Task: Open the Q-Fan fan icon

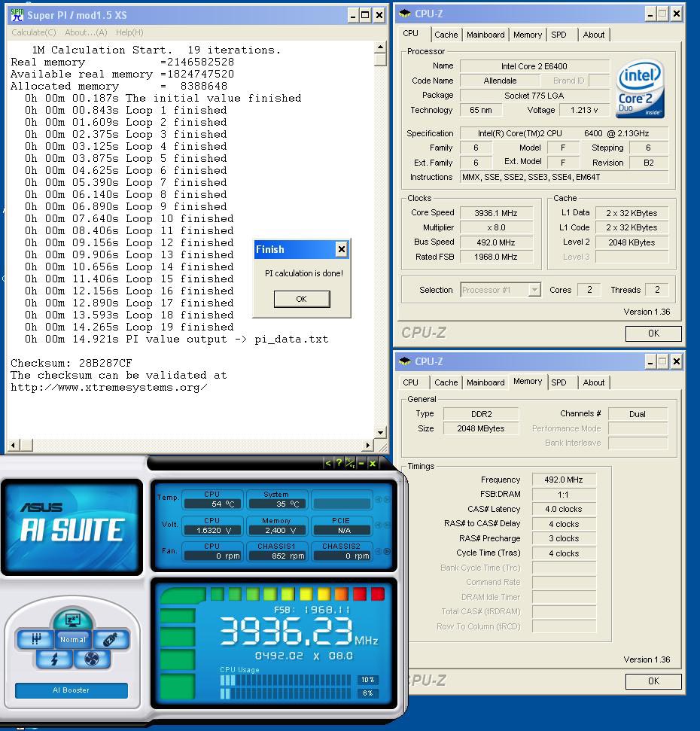Action: pyautogui.click(x=92, y=659)
